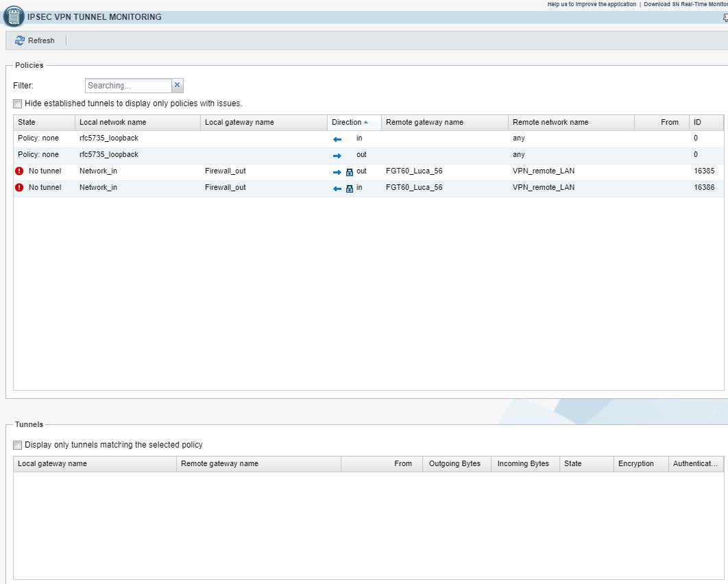Click the 'in' direction label on first loopback row
This screenshot has height=584, width=728.
(359, 138)
